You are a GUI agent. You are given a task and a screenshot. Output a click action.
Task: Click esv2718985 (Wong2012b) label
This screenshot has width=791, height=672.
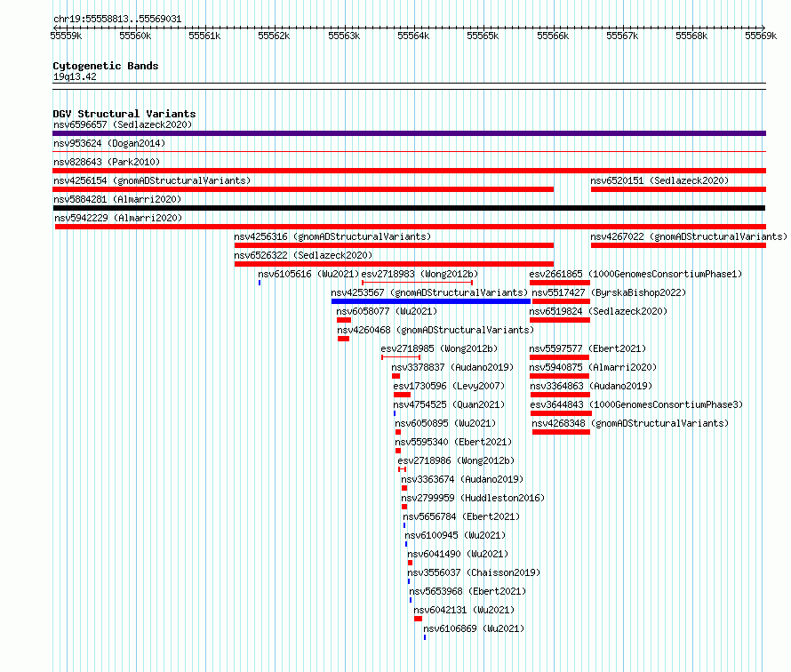tap(439, 348)
